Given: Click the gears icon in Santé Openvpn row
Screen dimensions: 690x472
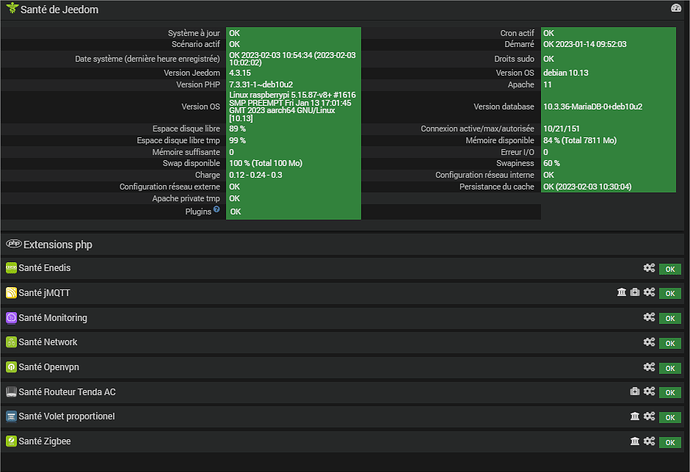Looking at the screenshot, I should pyautogui.click(x=649, y=367).
